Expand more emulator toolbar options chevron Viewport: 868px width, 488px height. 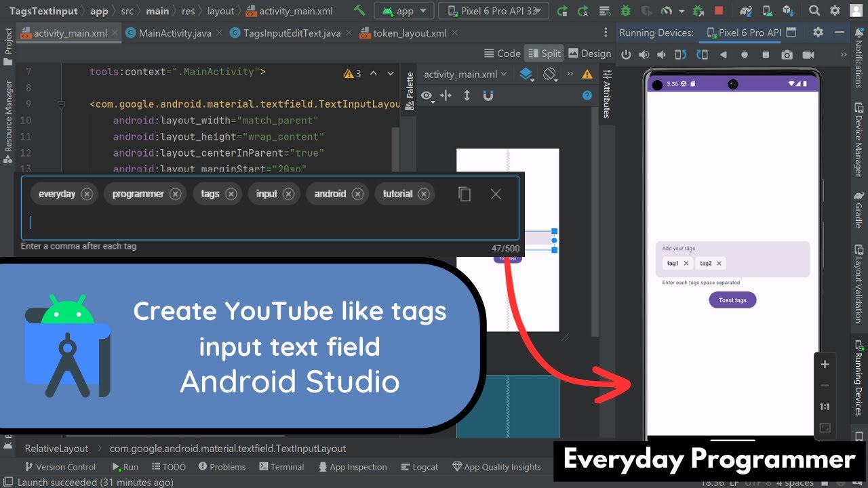tap(844, 55)
